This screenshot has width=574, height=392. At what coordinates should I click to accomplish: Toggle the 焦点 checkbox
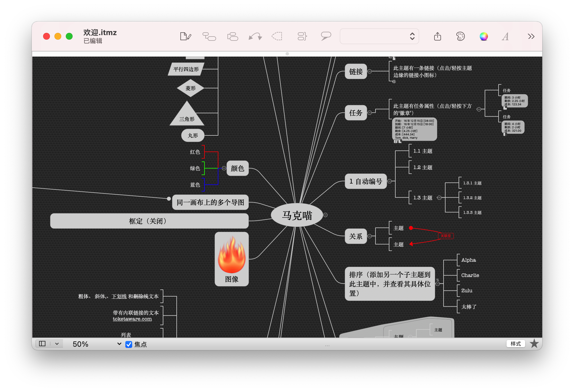(129, 344)
